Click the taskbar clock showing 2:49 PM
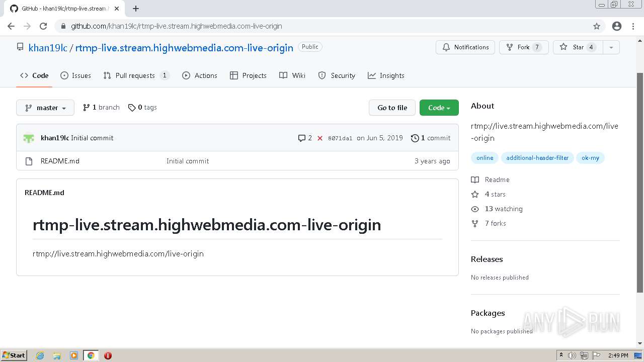 pos(618,355)
